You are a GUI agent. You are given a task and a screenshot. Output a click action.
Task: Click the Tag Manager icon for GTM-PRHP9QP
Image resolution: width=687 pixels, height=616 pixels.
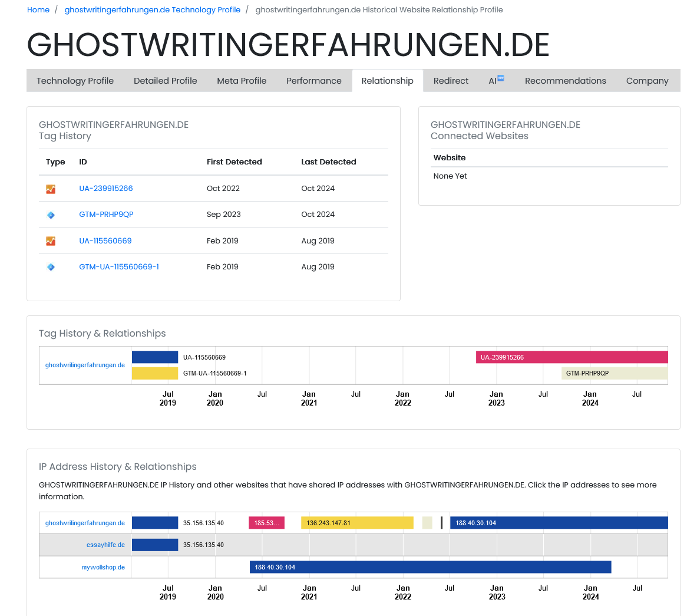(51, 215)
